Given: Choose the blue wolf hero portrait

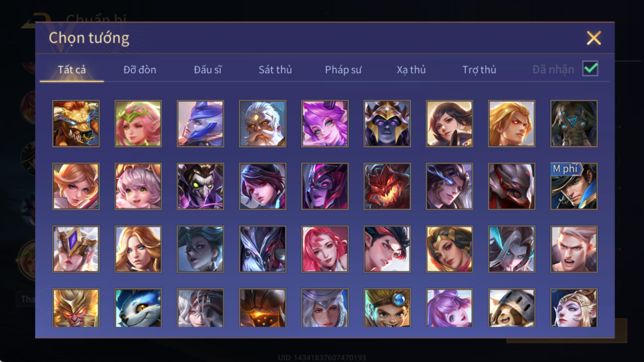Looking at the screenshot, I should [x=138, y=308].
